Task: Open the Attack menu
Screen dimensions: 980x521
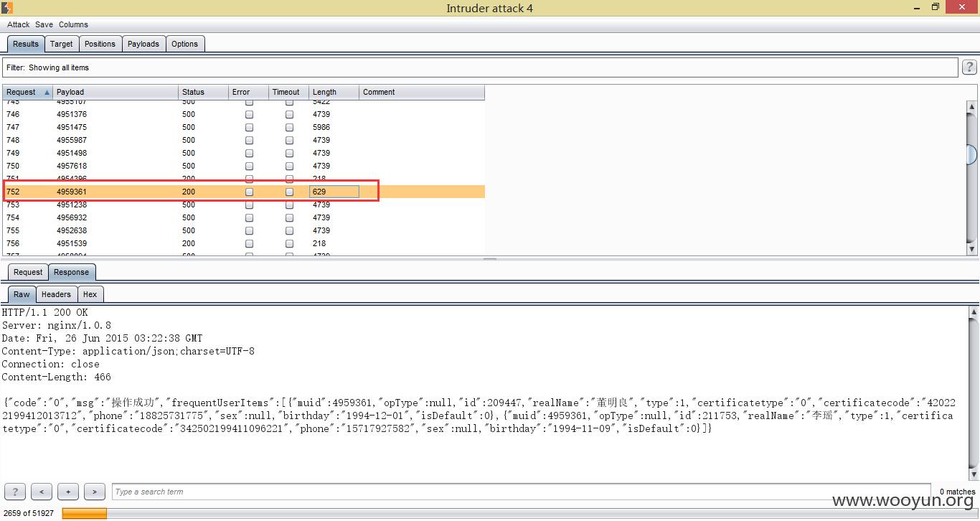Action: pos(19,24)
